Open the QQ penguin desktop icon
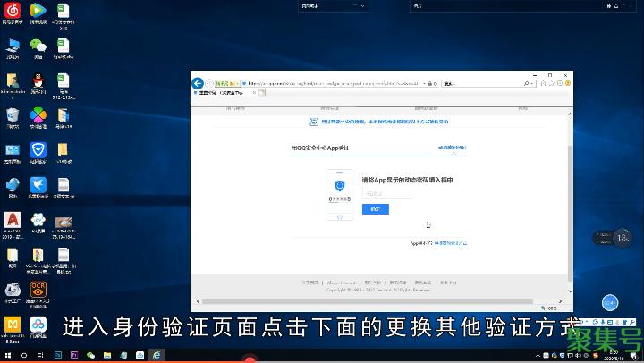 38,81
